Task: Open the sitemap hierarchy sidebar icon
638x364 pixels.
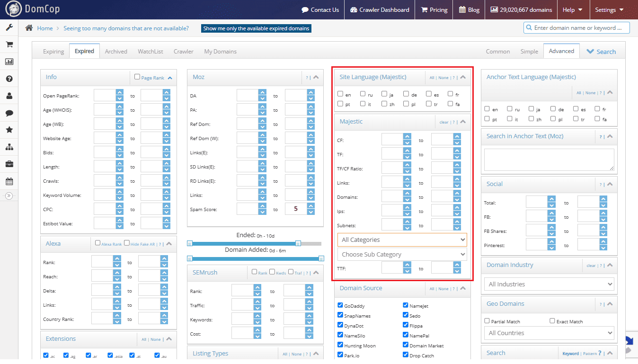Action: 9,147
